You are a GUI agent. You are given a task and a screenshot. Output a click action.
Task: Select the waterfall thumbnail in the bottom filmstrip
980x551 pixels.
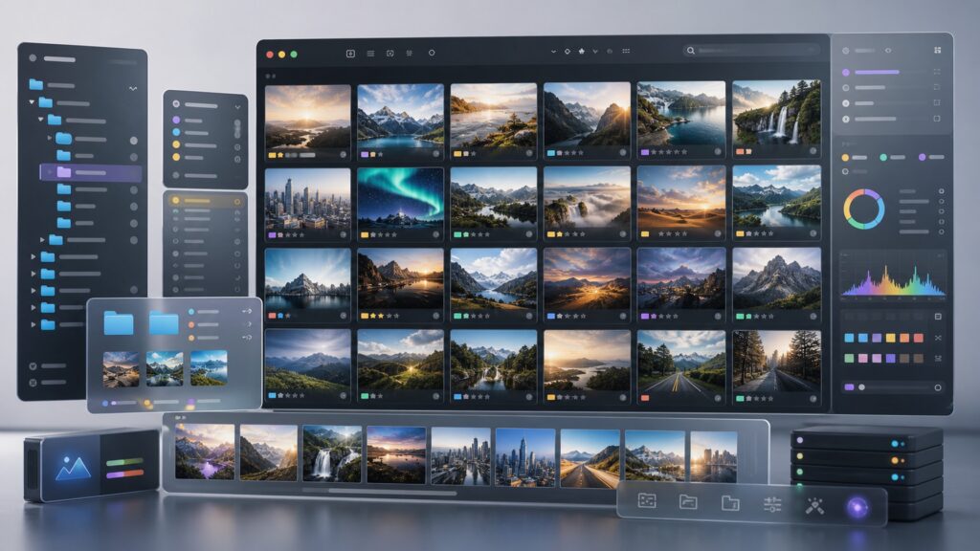point(332,454)
